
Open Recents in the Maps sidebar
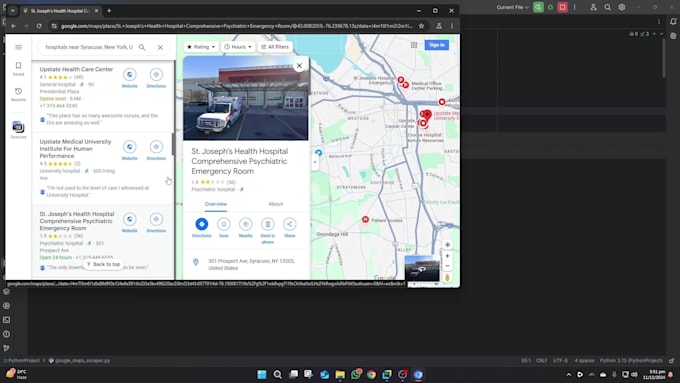click(18, 94)
